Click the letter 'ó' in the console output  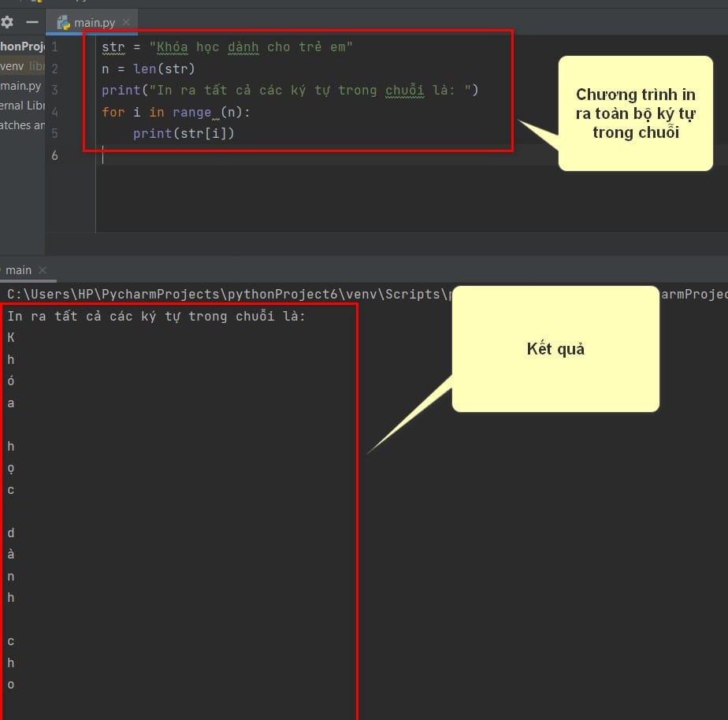coord(11,380)
